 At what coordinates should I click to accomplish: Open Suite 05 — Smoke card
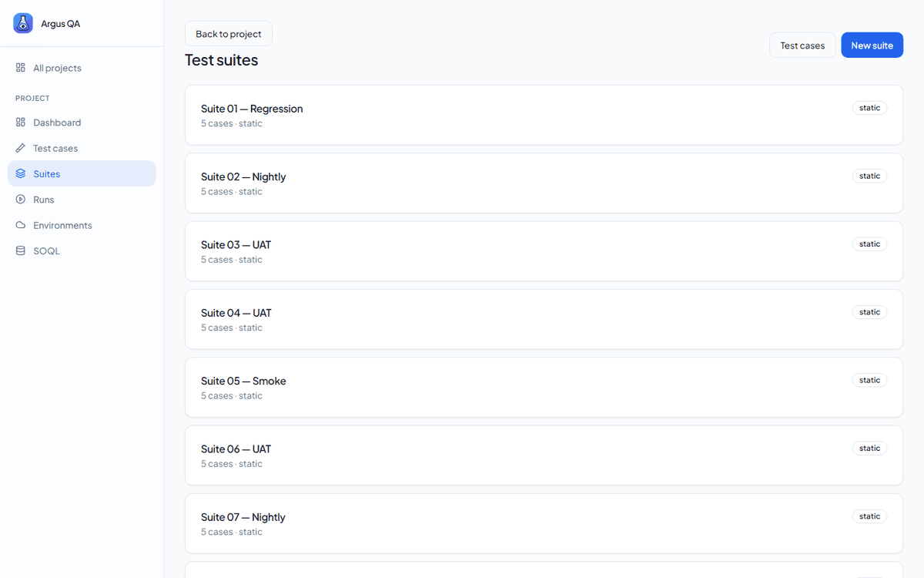tap(544, 387)
